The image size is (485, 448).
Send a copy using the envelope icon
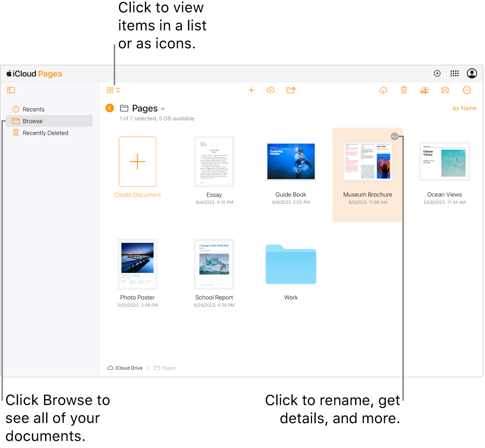pyautogui.click(x=445, y=90)
